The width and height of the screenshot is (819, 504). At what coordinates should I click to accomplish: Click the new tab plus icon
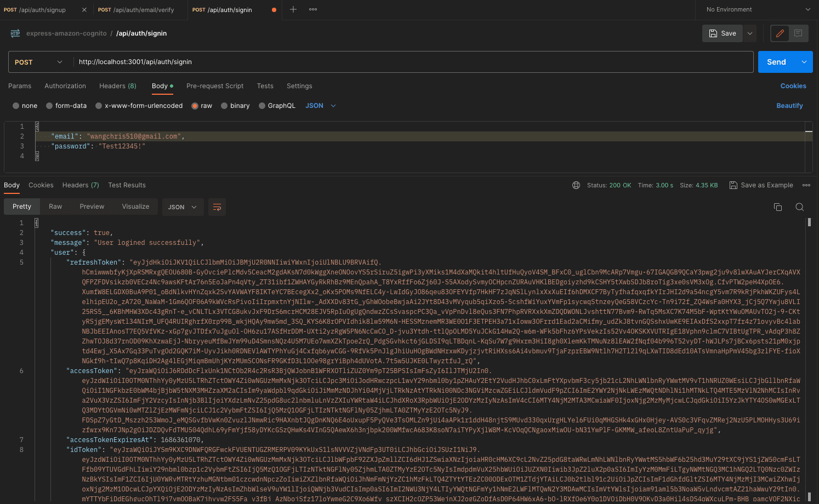coord(293,9)
